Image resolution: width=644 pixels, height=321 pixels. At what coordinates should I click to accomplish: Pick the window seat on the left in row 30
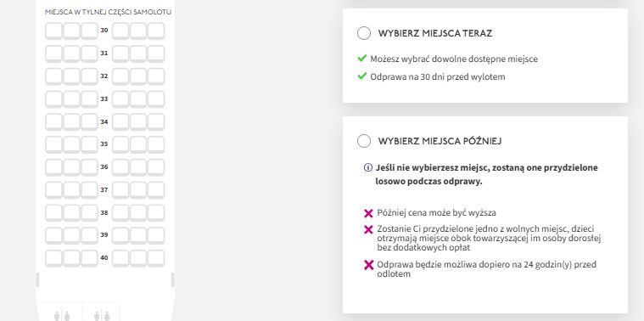pos(53,31)
